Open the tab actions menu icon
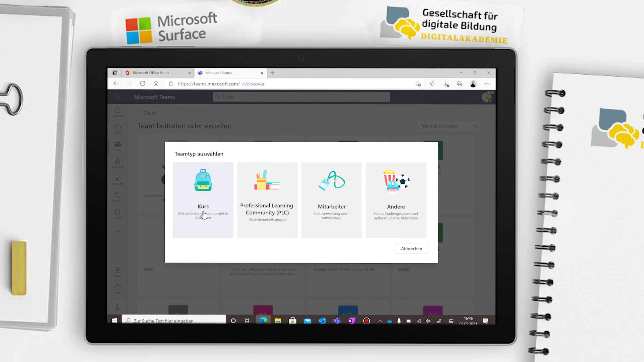644x362 pixels. [x=115, y=73]
